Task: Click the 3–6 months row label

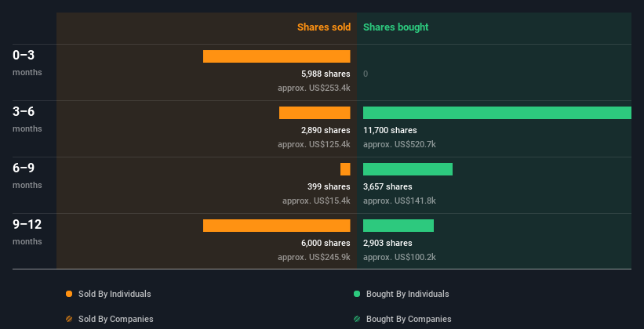Action: (x=27, y=119)
